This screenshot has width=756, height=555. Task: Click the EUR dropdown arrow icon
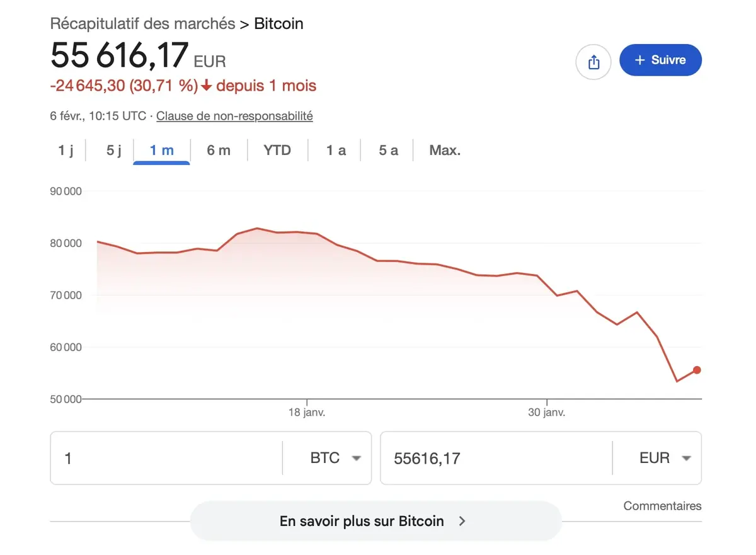[x=686, y=458]
